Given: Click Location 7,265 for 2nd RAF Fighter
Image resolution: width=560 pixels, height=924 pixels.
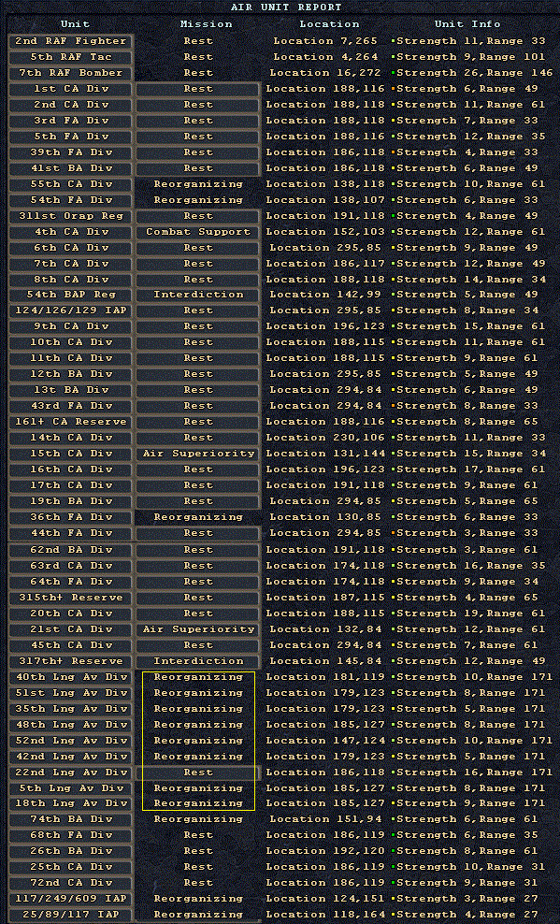Looking at the screenshot, I should click(323, 41).
